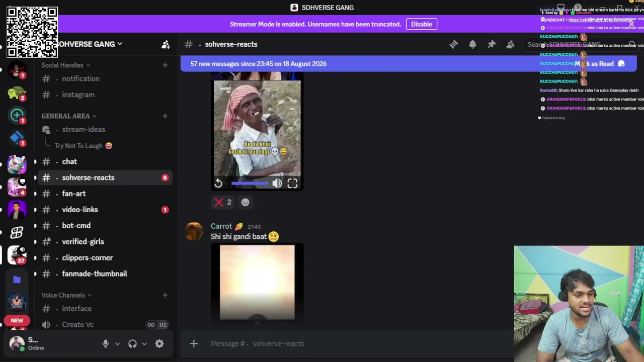Select the sohverse-reacts channel
The width and height of the screenshot is (644, 362).
click(105, 177)
